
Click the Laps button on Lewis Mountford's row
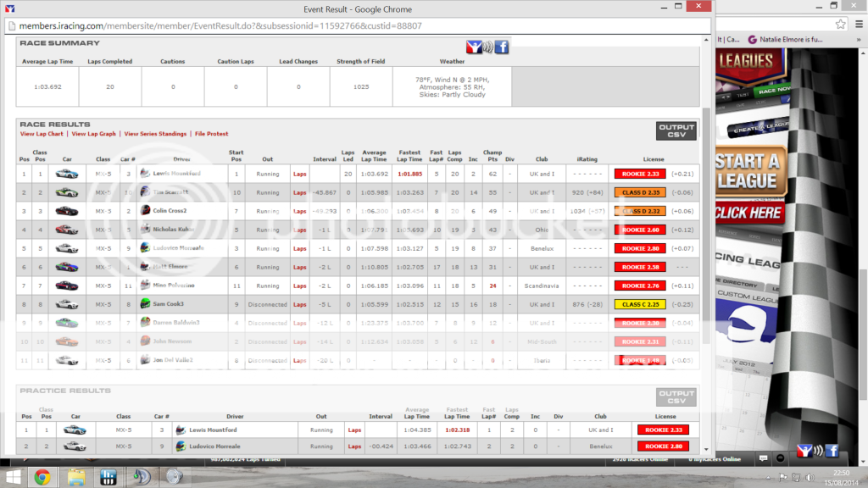click(x=299, y=173)
